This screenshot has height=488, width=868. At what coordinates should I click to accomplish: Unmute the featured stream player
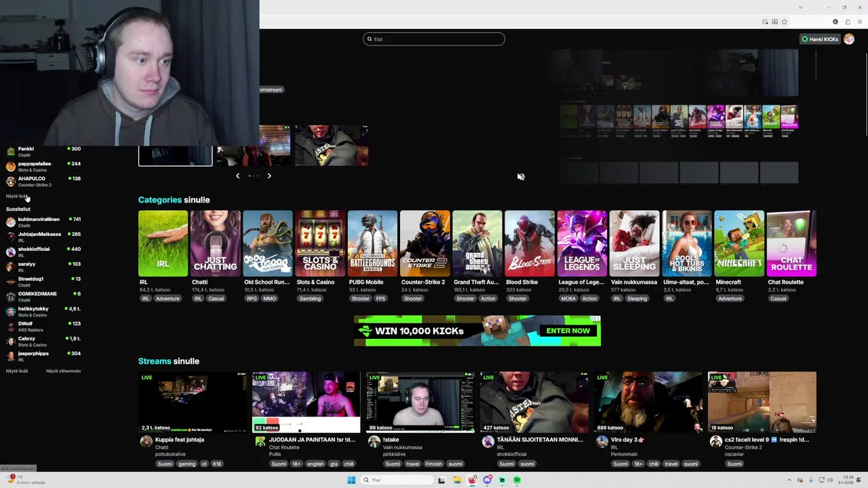pyautogui.click(x=521, y=177)
